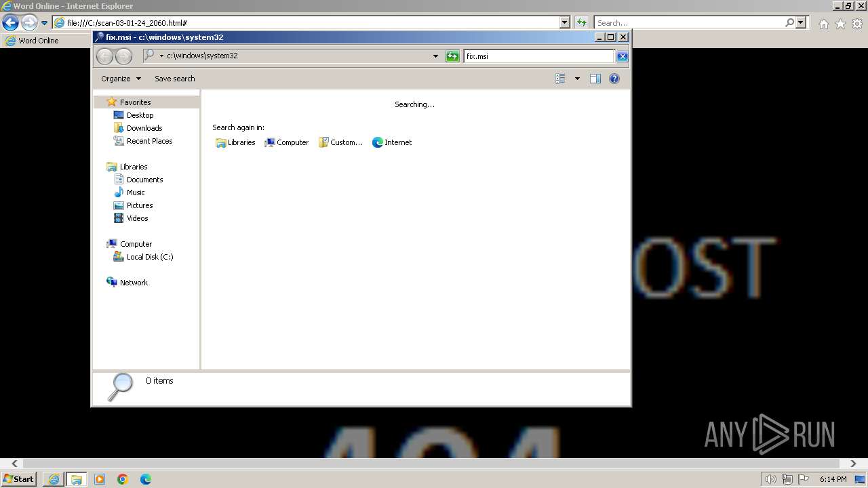Open Windows Media Player taskbar icon
Image resolution: width=868 pixels, height=488 pixels.
point(100,479)
